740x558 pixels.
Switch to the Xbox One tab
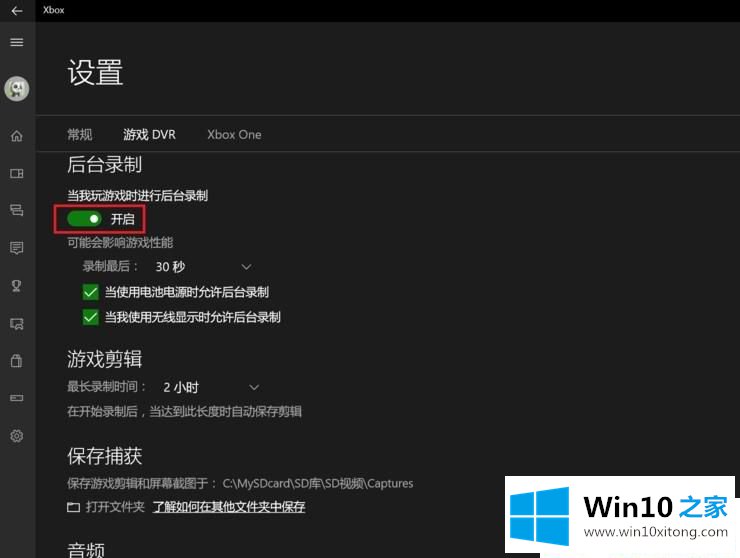(234, 135)
